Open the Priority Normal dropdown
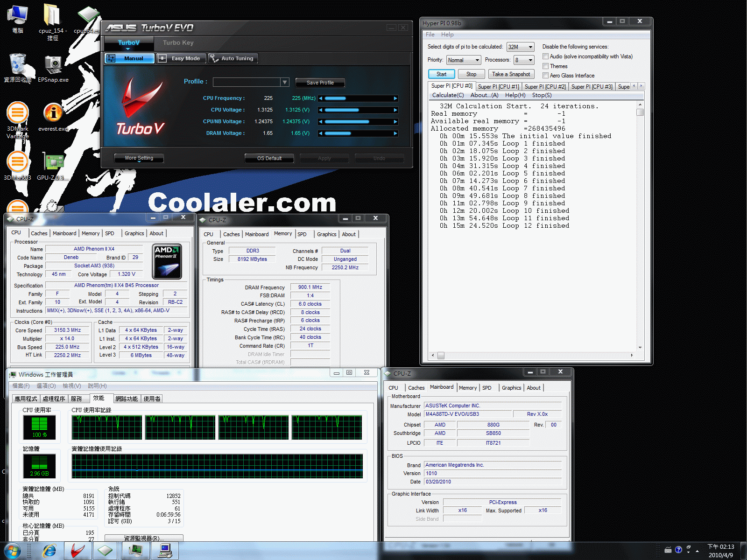 point(464,60)
